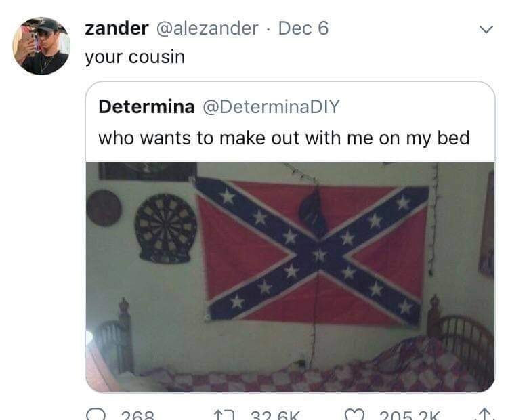508x420 pixels.
Task: Open the quoted tweet text
Action: pos(284,138)
